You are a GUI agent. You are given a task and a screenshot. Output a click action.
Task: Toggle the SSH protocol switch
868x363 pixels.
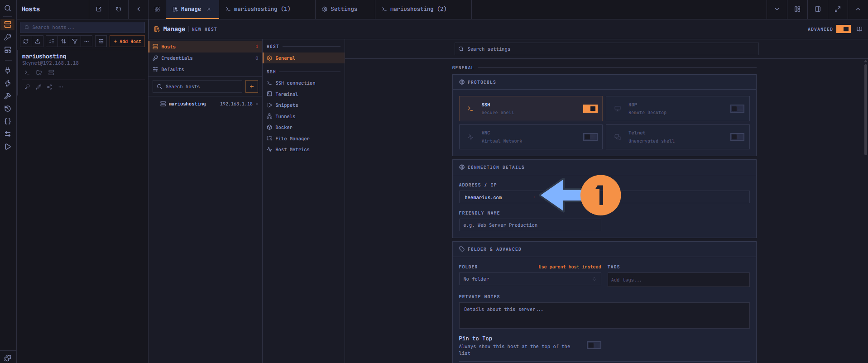[590, 109]
